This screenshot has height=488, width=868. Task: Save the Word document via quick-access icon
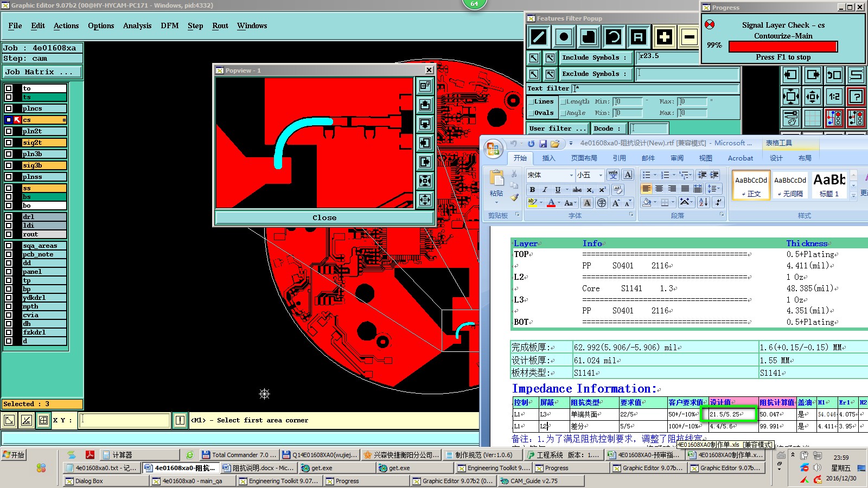point(542,144)
